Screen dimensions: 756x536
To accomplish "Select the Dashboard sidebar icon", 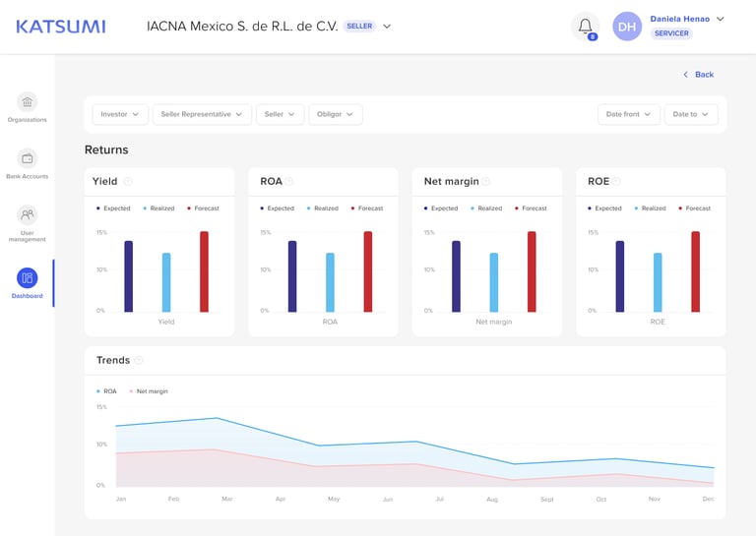I will click(27, 278).
